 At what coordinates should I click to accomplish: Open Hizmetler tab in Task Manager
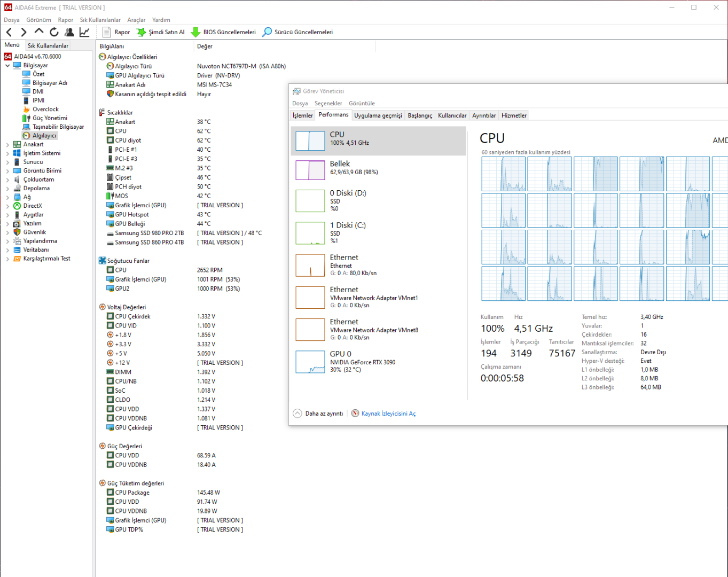point(514,115)
